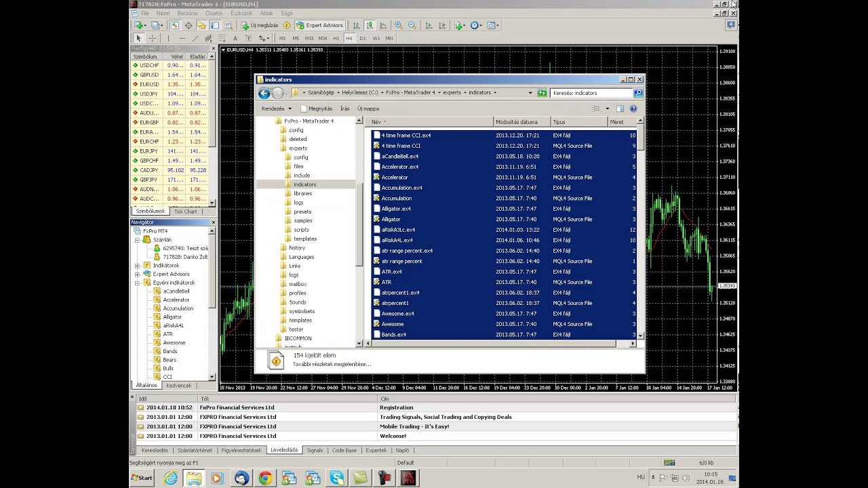Click the New Chart toolbar icon
This screenshot has height=488, width=868.
click(140, 25)
